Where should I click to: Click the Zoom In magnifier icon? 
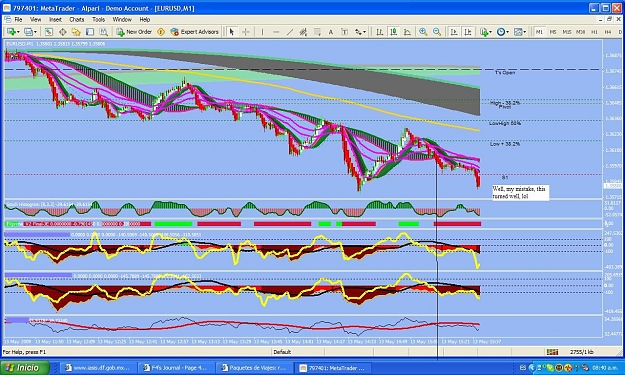[x=423, y=32]
